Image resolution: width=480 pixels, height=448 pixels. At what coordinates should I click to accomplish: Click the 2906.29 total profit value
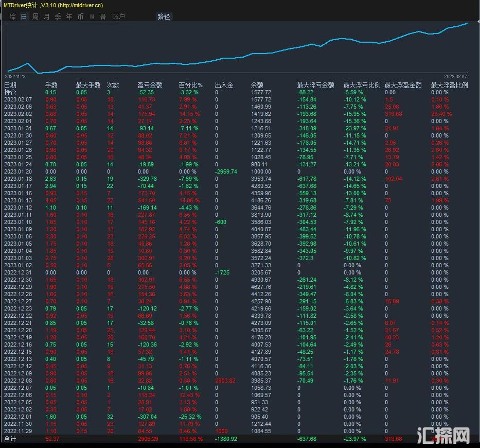(148, 439)
